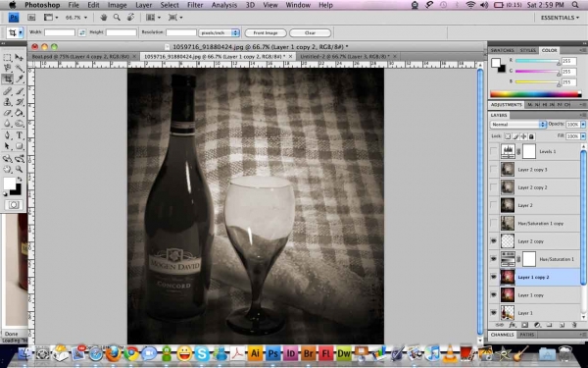
Task: Swap foreground and background colors
Action: pos(20,180)
